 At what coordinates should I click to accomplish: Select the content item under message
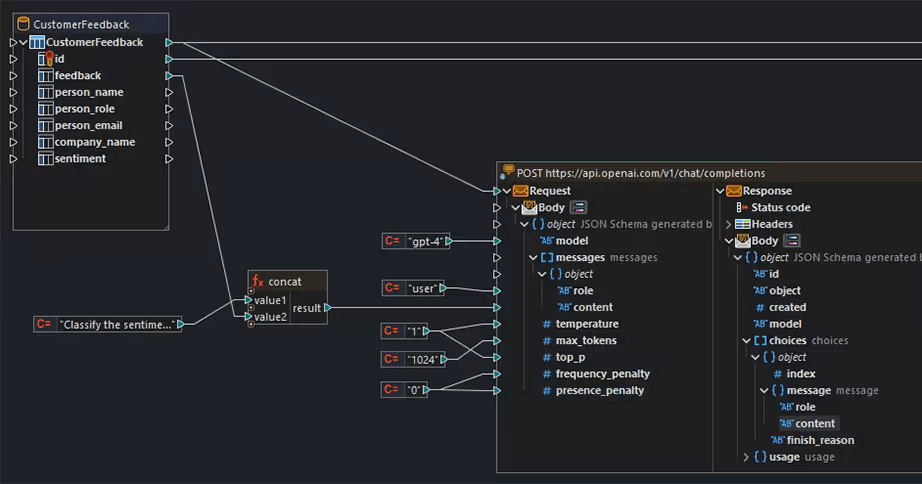[x=815, y=424]
